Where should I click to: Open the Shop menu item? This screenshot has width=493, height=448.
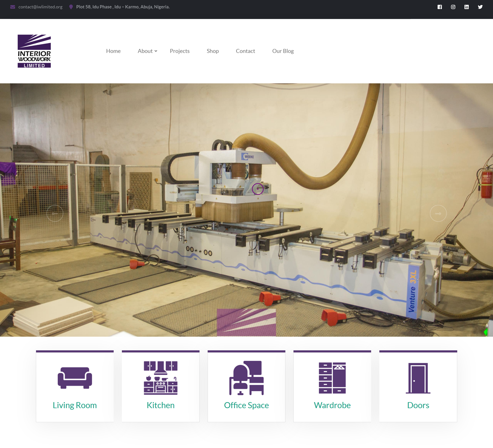213,51
